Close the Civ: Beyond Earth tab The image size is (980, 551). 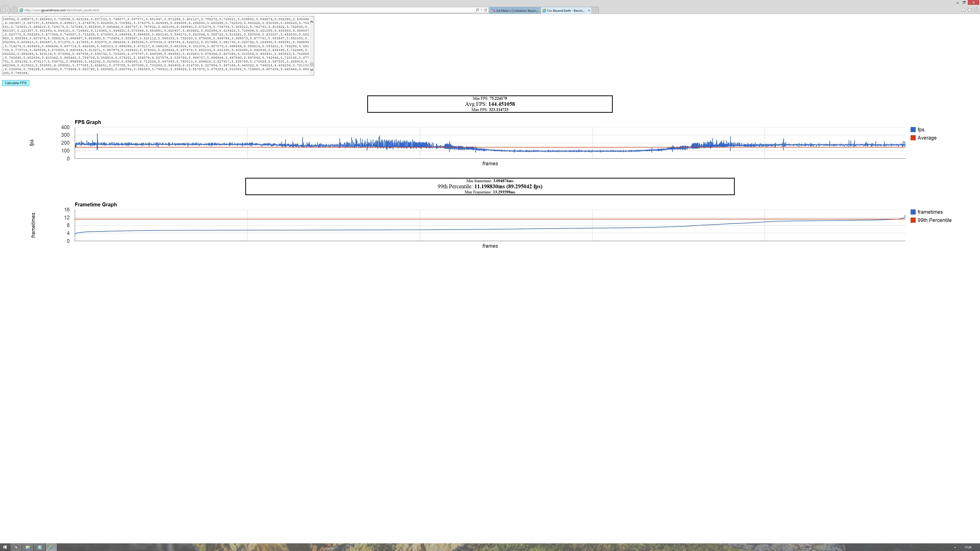click(589, 11)
